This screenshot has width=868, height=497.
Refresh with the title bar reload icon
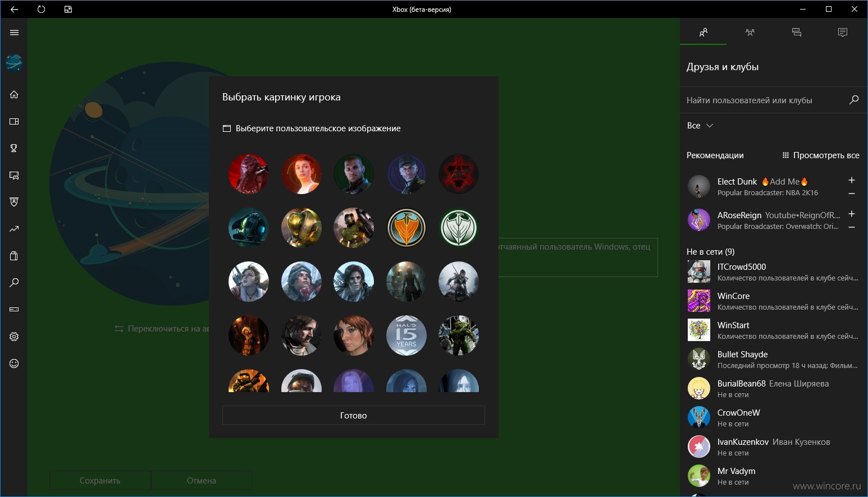coord(41,9)
